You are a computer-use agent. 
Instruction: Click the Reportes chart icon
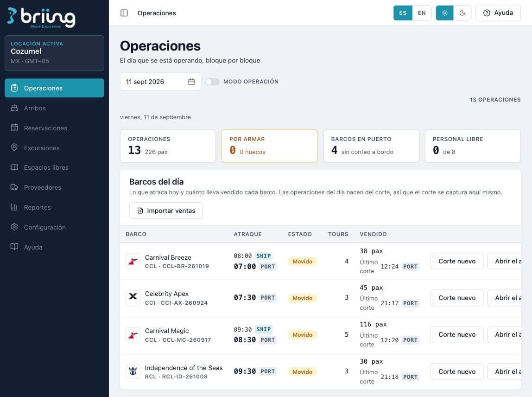pos(14,207)
